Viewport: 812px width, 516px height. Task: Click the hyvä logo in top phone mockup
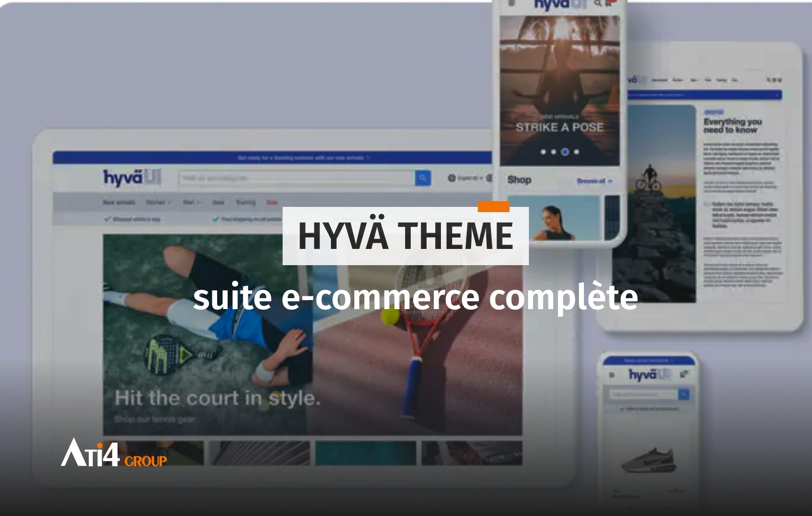[x=560, y=4]
